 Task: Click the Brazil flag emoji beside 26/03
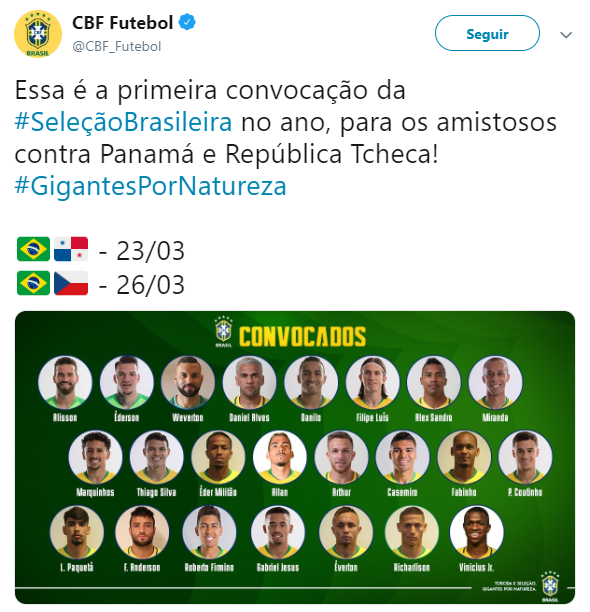point(34,283)
